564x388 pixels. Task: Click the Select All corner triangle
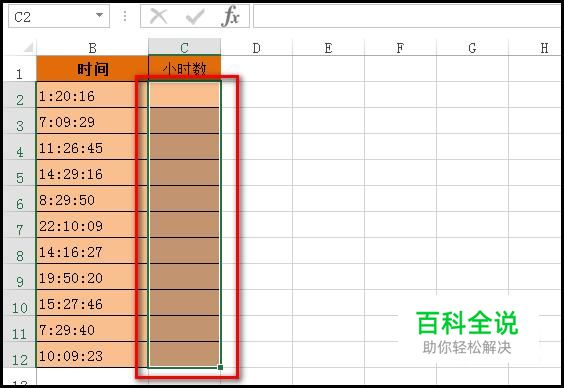point(28,47)
